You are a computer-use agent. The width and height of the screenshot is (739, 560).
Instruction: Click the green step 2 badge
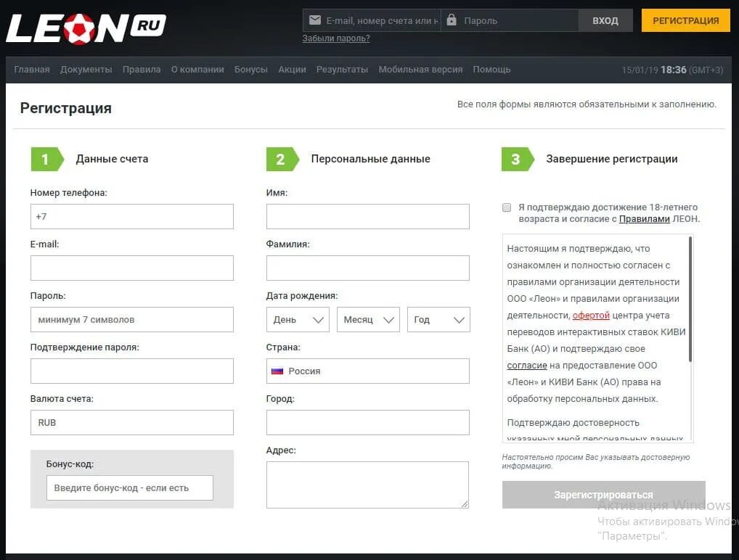[x=282, y=159]
